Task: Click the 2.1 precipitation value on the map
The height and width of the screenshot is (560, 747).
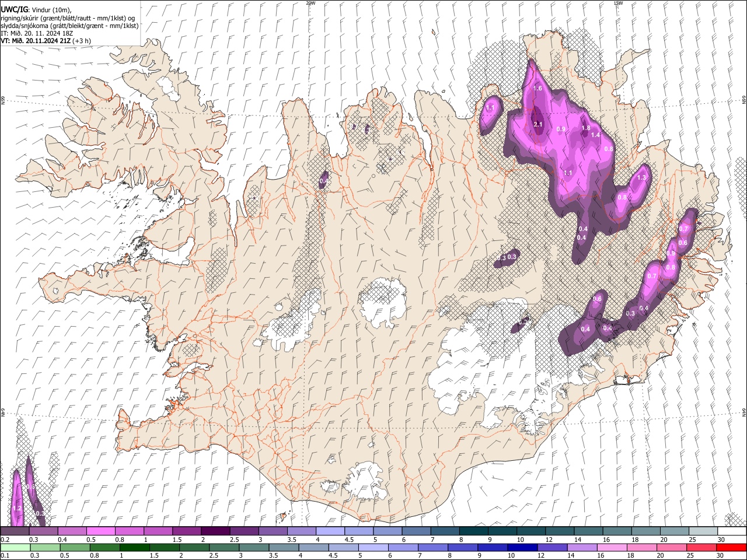Action: (x=538, y=124)
